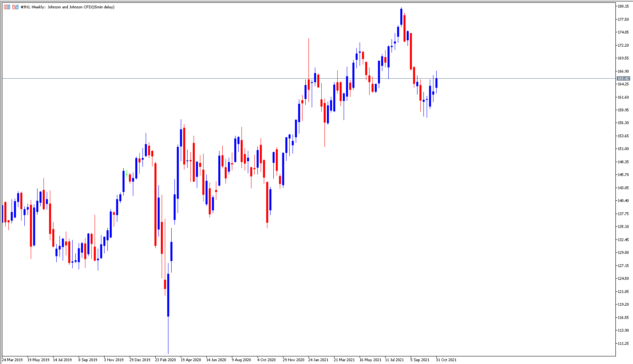
Task: Click the horizontal bid price line
Action: click(308, 78)
